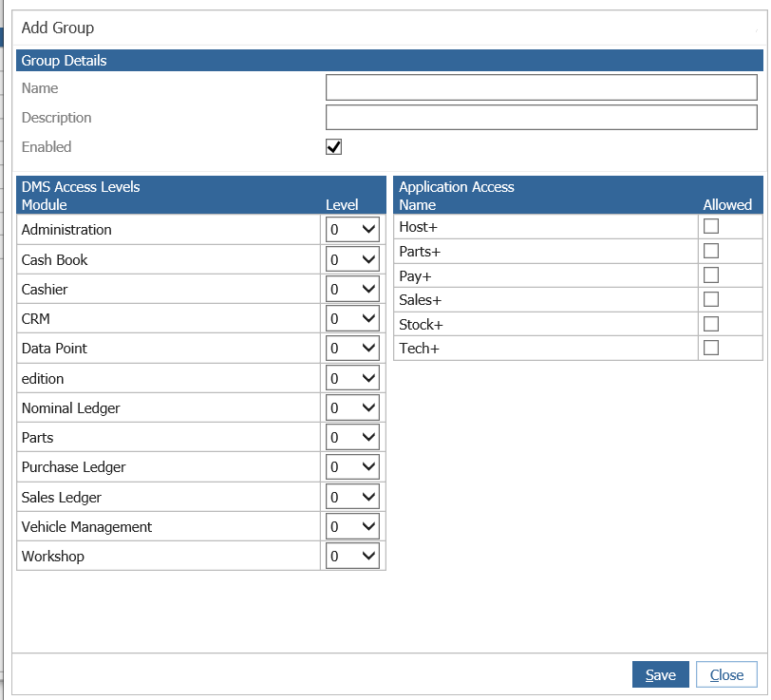Click inside the Description field
This screenshot has width=771, height=700.
539,117
